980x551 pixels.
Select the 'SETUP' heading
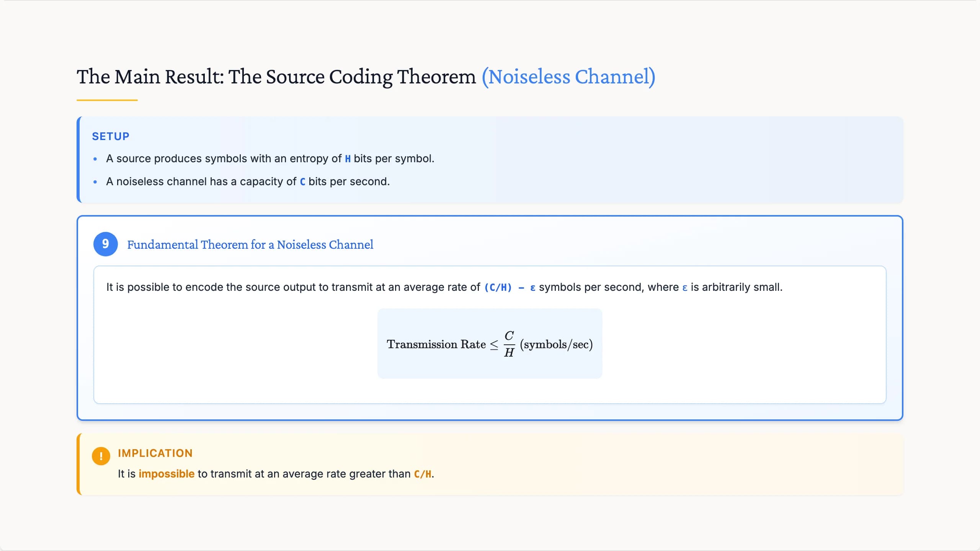pyautogui.click(x=111, y=136)
